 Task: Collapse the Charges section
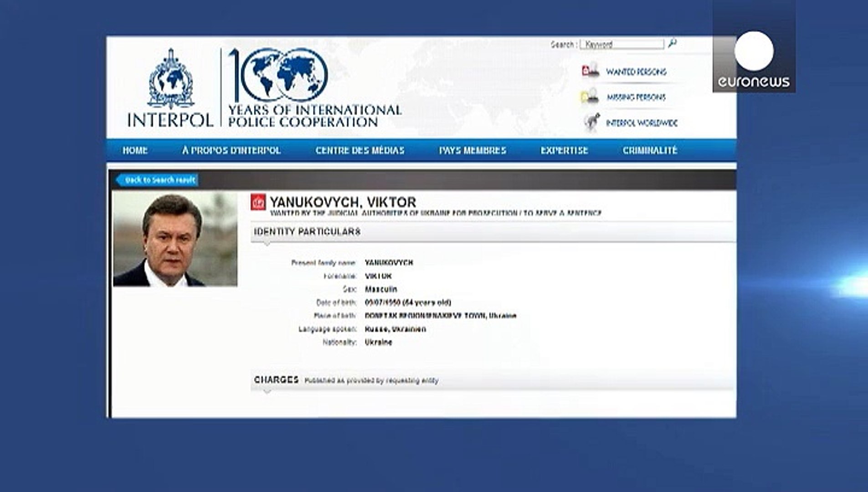(x=267, y=391)
